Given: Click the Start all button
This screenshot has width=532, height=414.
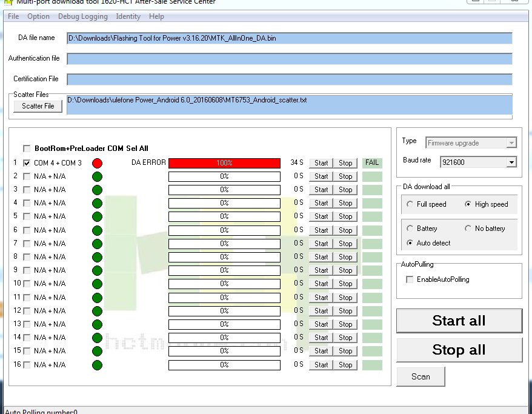Looking at the screenshot, I should (x=459, y=321).
